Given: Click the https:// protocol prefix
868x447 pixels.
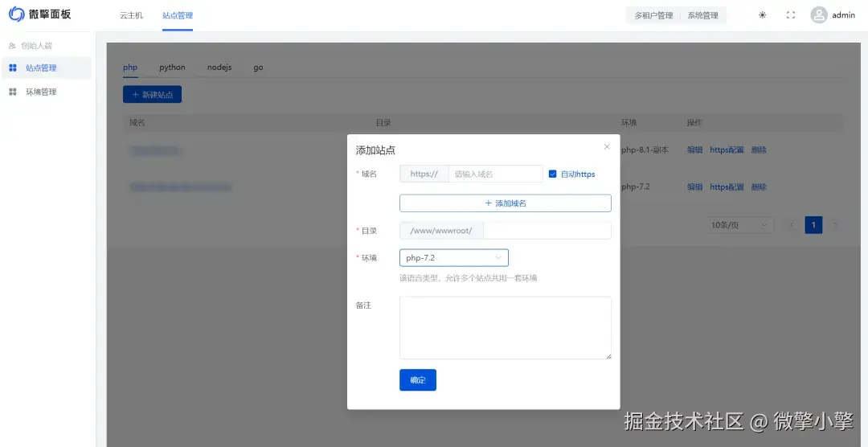Looking at the screenshot, I should 424,174.
